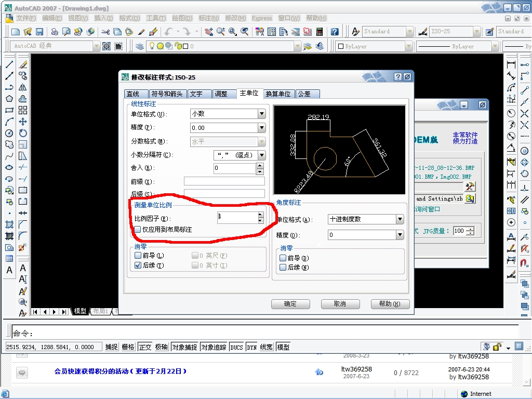Toggle 正交 ortho mode in status bar
The image size is (532, 399).
145,347
